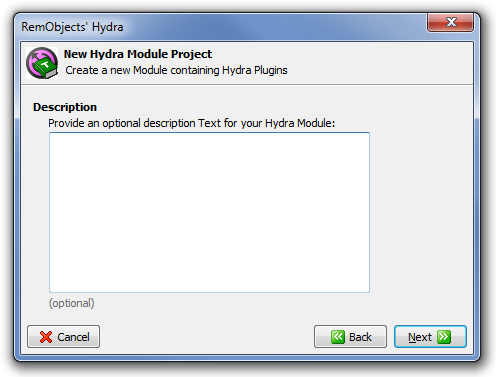Click the '(optional)' hint text
The height and width of the screenshot is (377, 496).
(x=72, y=303)
